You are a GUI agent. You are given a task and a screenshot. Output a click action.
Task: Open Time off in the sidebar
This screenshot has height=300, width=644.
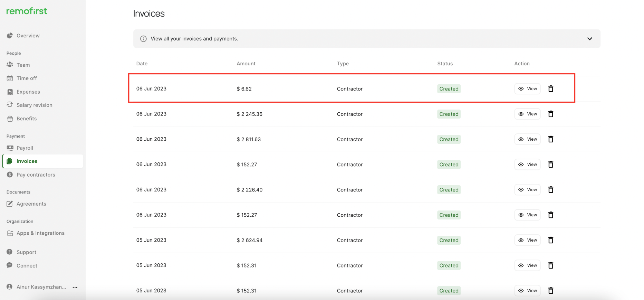click(x=27, y=78)
